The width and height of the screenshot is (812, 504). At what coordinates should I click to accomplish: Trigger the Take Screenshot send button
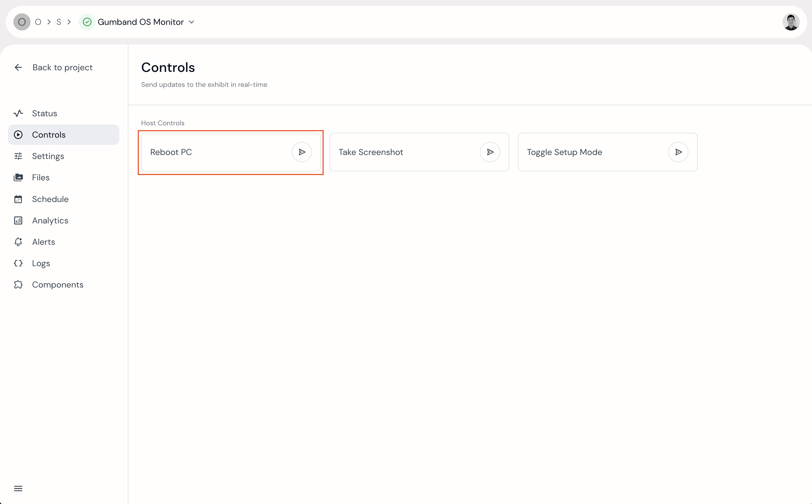tap(490, 152)
